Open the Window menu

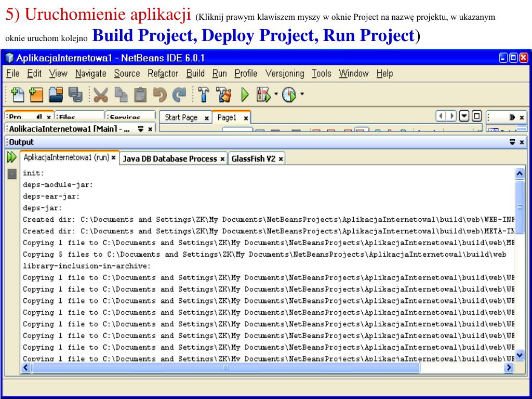(x=353, y=74)
